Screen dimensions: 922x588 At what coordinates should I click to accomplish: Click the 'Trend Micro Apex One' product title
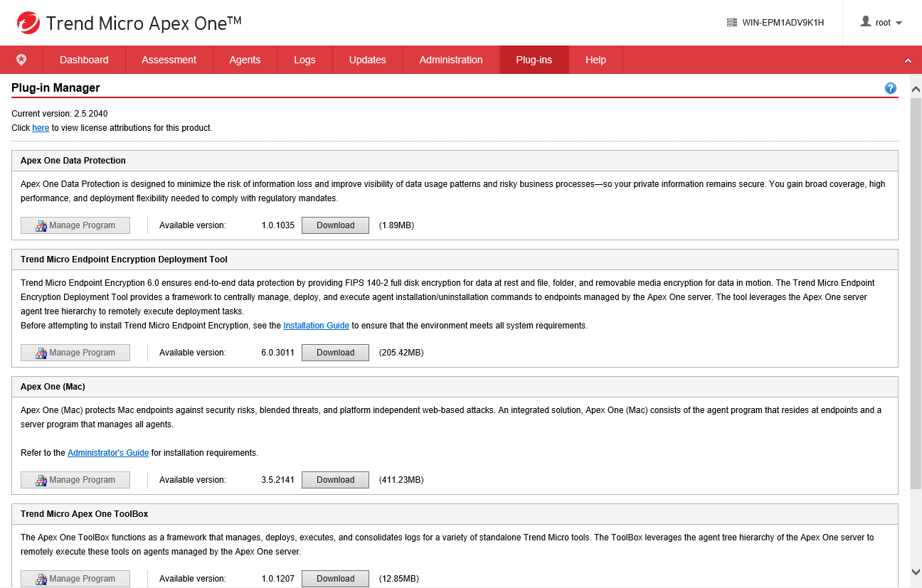144,23
